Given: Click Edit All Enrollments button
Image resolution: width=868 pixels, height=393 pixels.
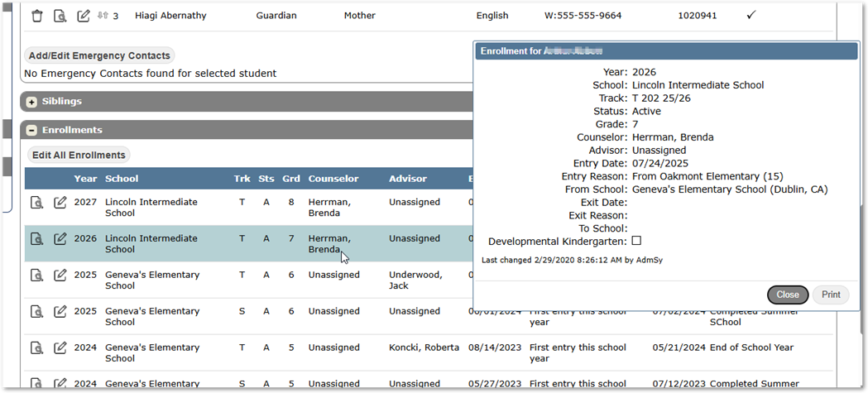Looking at the screenshot, I should (x=79, y=155).
